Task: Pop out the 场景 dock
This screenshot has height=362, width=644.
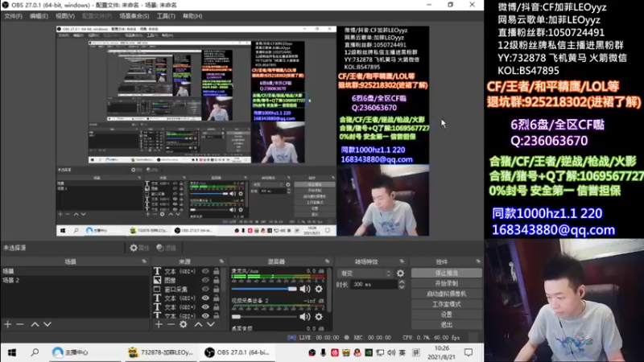Action: [144, 261]
